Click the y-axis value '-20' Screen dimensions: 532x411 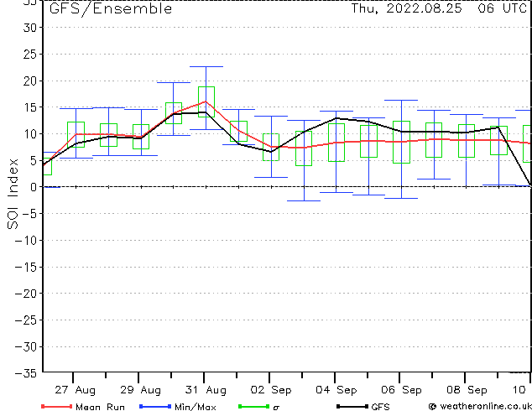tap(26, 294)
